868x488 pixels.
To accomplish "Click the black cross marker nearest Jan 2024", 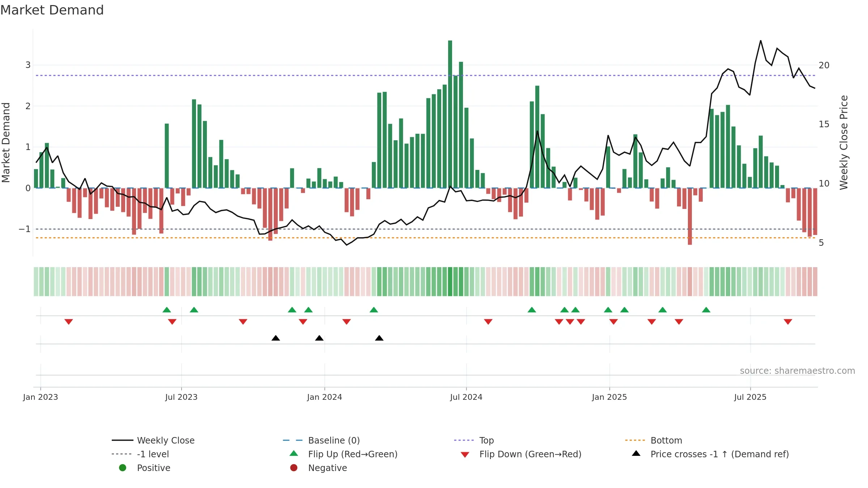I will (319, 338).
